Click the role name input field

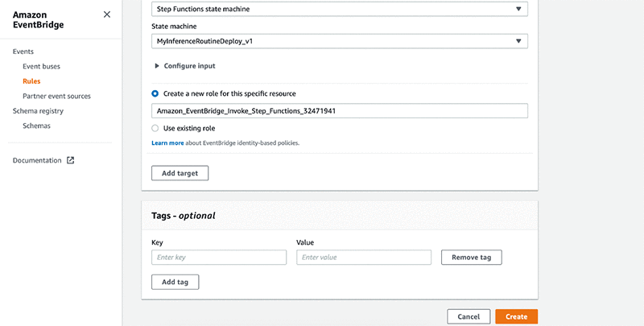[339, 111]
